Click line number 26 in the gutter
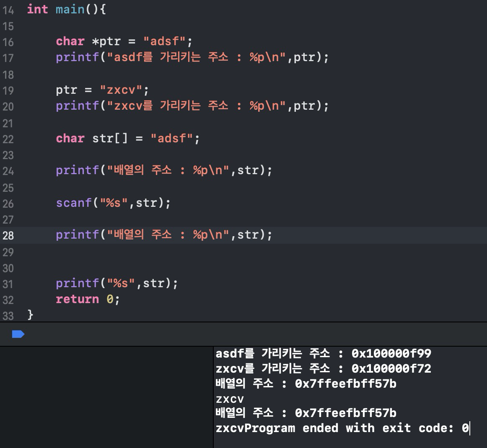 [8, 204]
